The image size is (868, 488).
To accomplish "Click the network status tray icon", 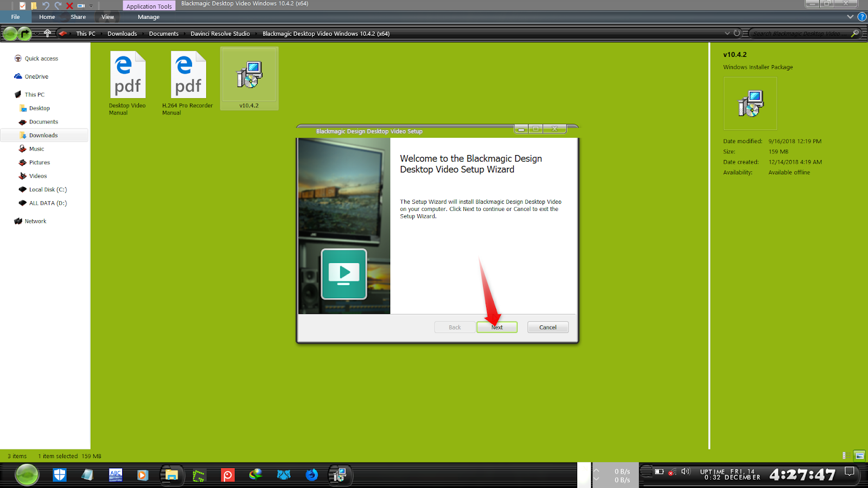I will pos(672,472).
